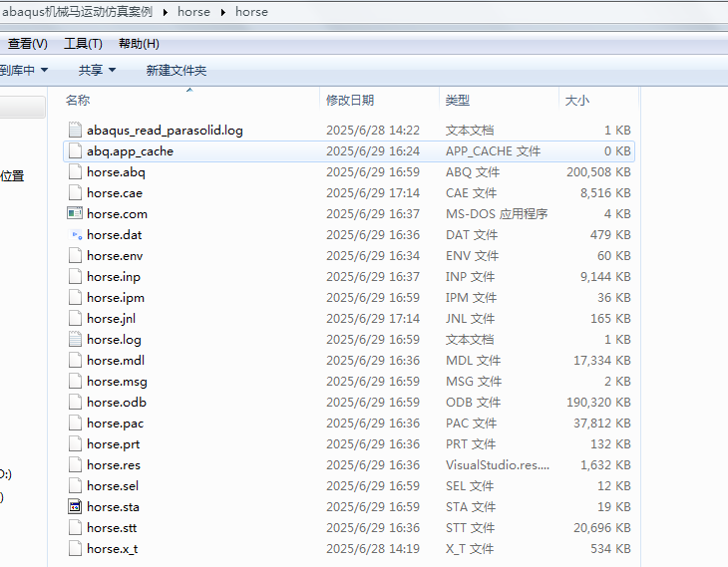Screen dimensions: 728x567
Task: Click the horse.dat file icon
Action: tap(77, 235)
